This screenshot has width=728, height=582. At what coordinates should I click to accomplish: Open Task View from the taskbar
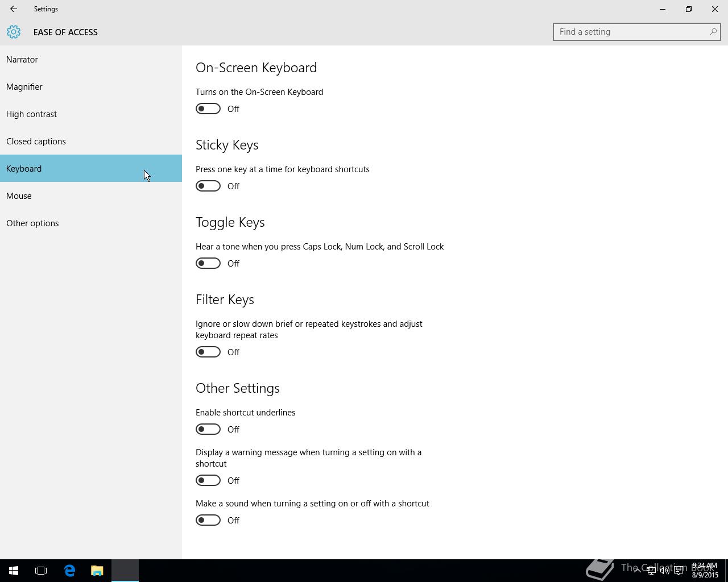[41, 571]
